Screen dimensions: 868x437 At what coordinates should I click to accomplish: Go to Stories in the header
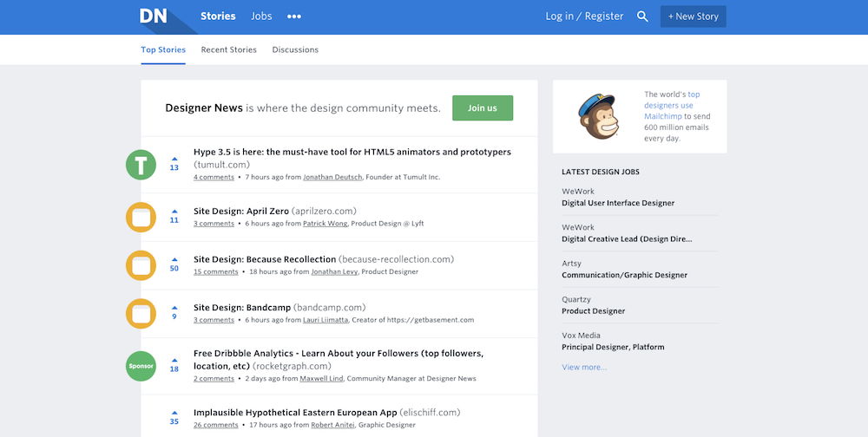(x=218, y=16)
